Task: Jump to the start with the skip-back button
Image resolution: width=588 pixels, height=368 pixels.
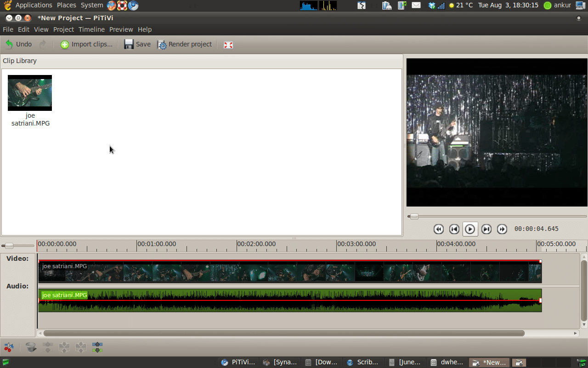Action: click(x=454, y=229)
